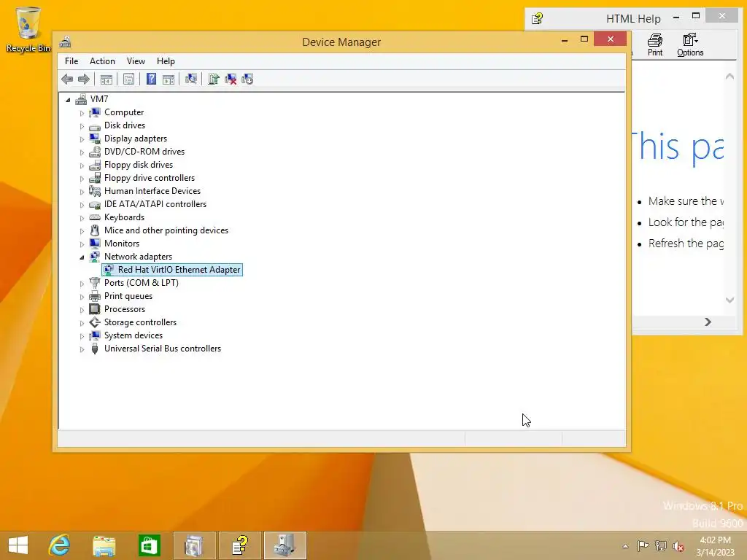Scan for hardware changes toolbar icon
The height and width of the screenshot is (560, 747).
click(x=191, y=79)
